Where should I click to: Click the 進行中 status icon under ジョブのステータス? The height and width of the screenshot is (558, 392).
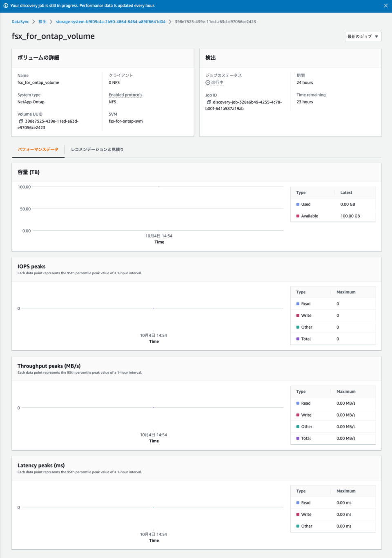pos(208,82)
